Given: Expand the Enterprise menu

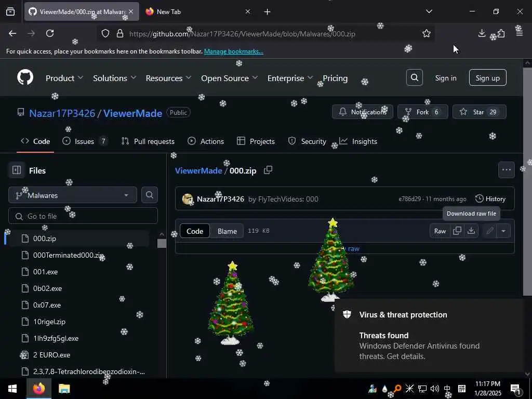Looking at the screenshot, I should click(290, 78).
